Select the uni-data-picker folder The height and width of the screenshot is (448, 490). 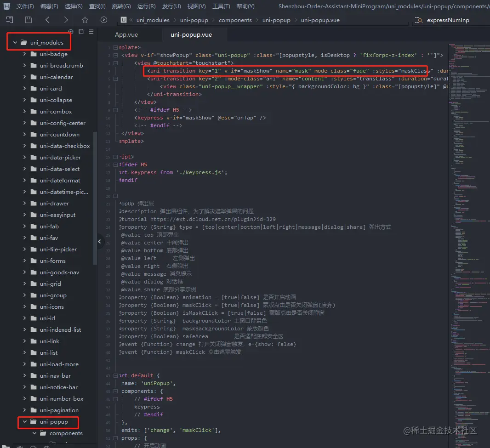coord(60,158)
